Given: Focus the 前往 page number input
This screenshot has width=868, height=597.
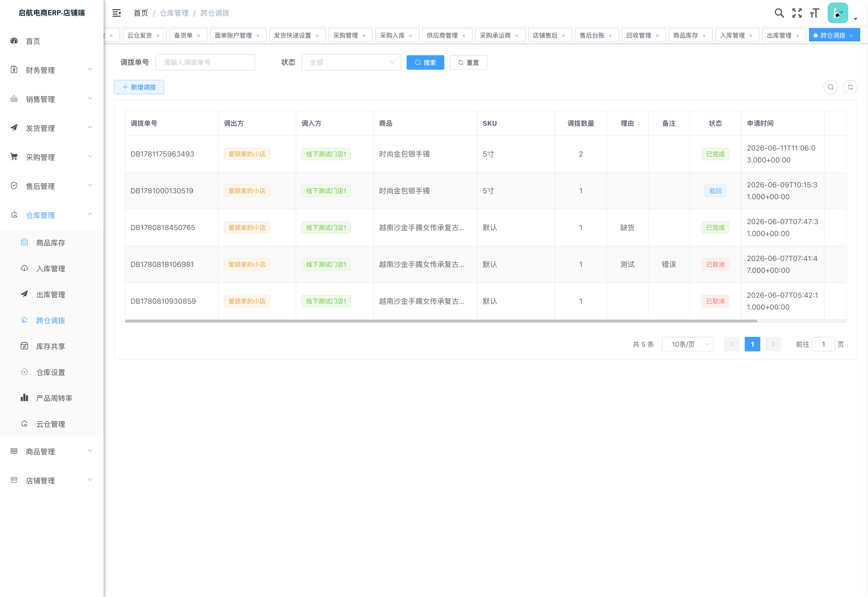Looking at the screenshot, I should coord(823,344).
